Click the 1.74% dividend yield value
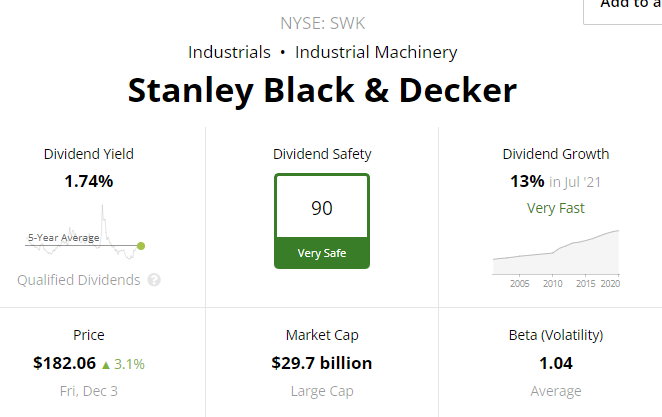Screen dimensions: 662x417 (89, 181)
